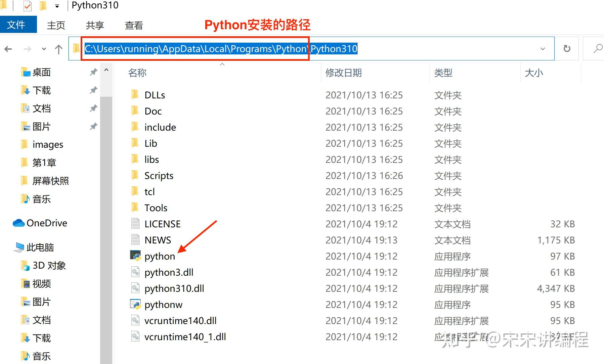This screenshot has width=604, height=364.
Task: Click the up arrow to parent folder
Action: pos(58,49)
